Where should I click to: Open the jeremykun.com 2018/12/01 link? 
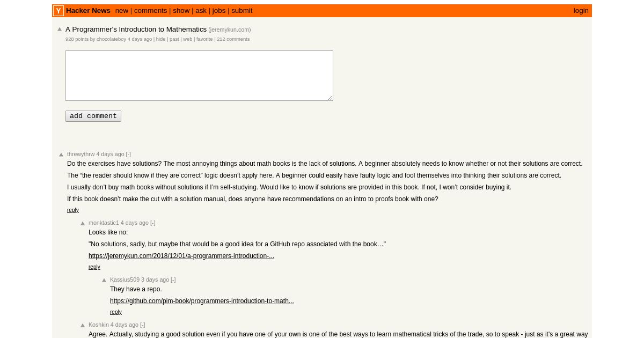pos(181,256)
